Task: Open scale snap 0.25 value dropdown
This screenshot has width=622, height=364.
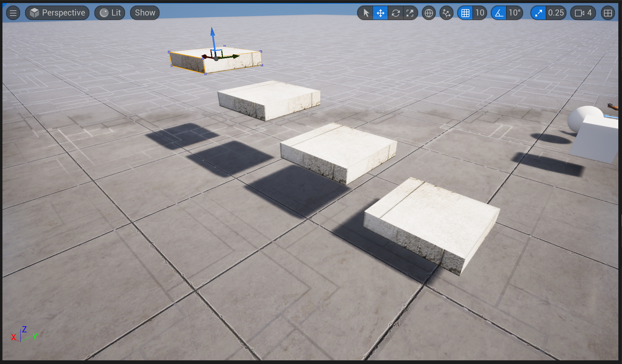Action: [556, 13]
